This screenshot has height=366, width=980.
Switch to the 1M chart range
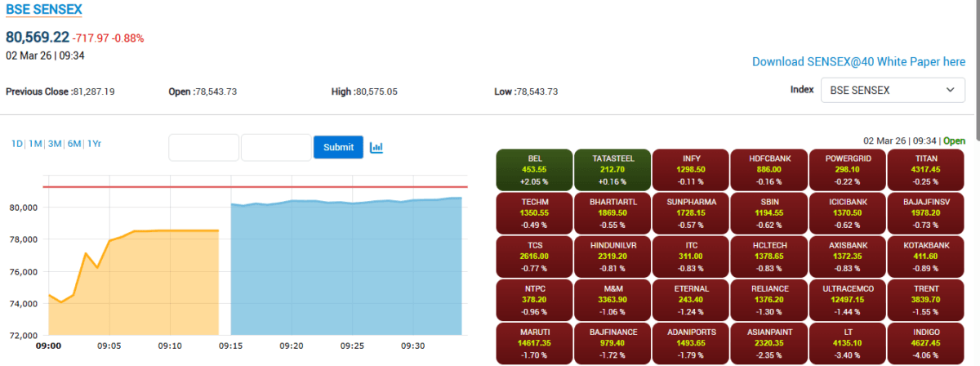tap(35, 144)
